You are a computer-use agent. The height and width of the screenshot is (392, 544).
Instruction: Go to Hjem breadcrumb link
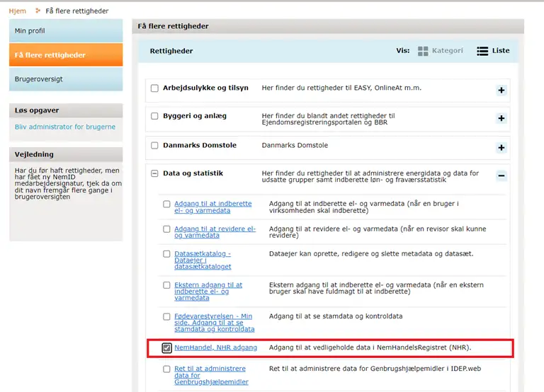(x=17, y=11)
